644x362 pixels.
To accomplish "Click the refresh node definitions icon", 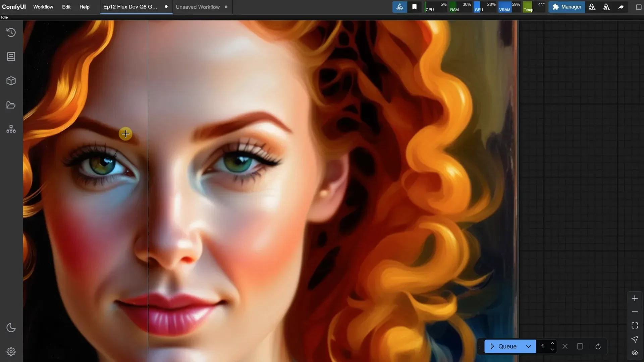I will (x=598, y=346).
